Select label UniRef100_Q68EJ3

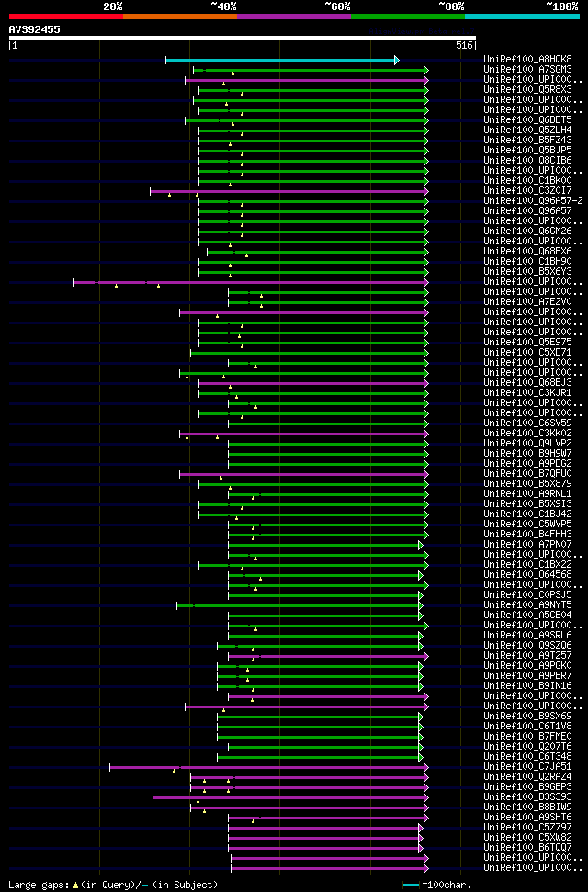(x=527, y=382)
